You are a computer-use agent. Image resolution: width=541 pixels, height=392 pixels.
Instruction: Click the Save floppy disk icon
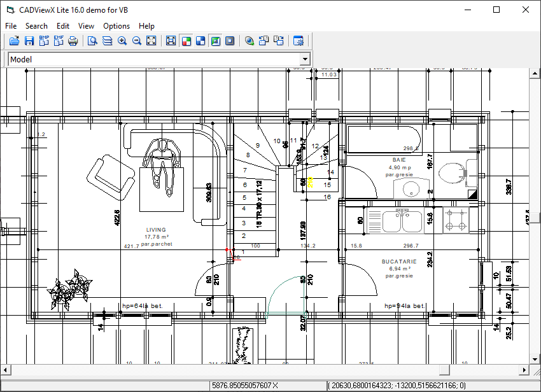(x=29, y=41)
